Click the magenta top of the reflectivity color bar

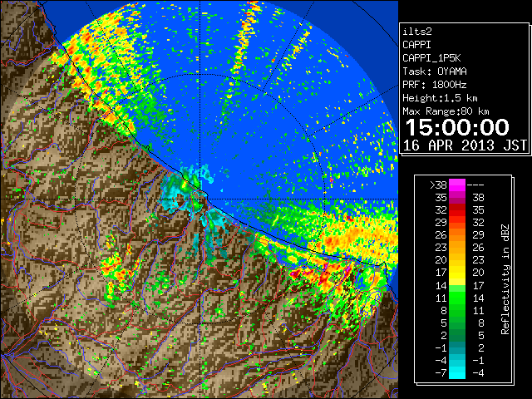point(457,185)
